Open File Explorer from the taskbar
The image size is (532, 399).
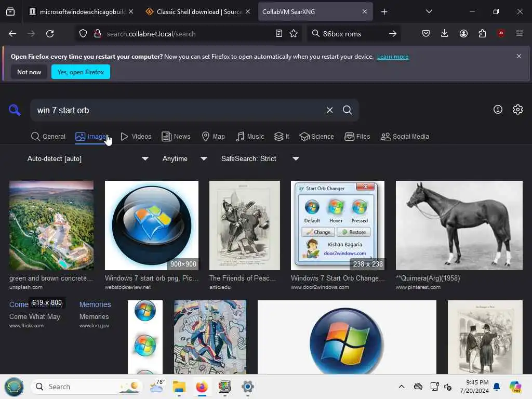pos(179,387)
